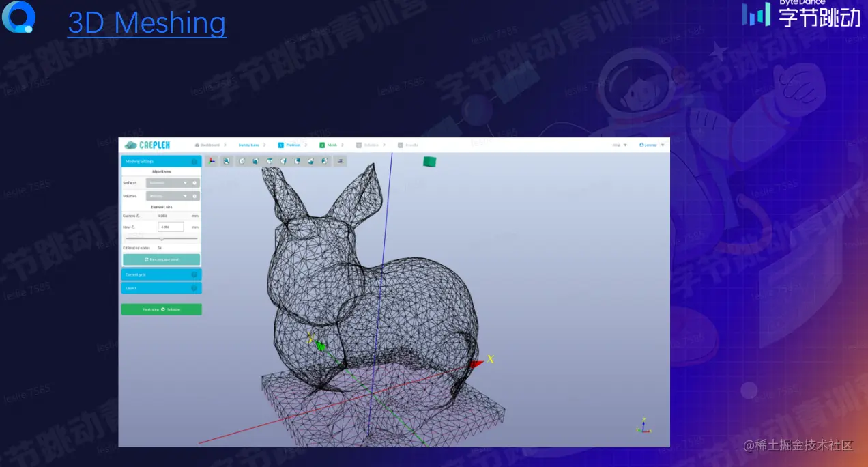This screenshot has width=868, height=467.
Task: Click the blue circular logo on the slide
Action: click(18, 17)
